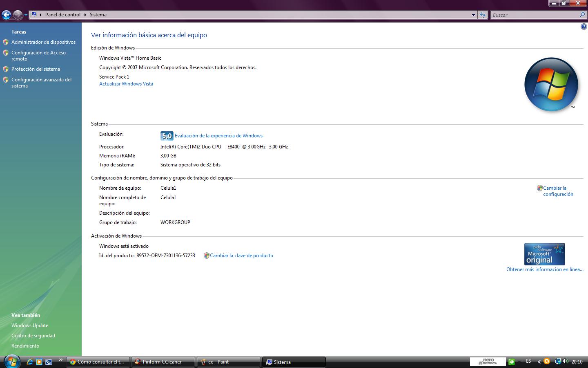Click the Back navigation arrow

(x=6, y=15)
